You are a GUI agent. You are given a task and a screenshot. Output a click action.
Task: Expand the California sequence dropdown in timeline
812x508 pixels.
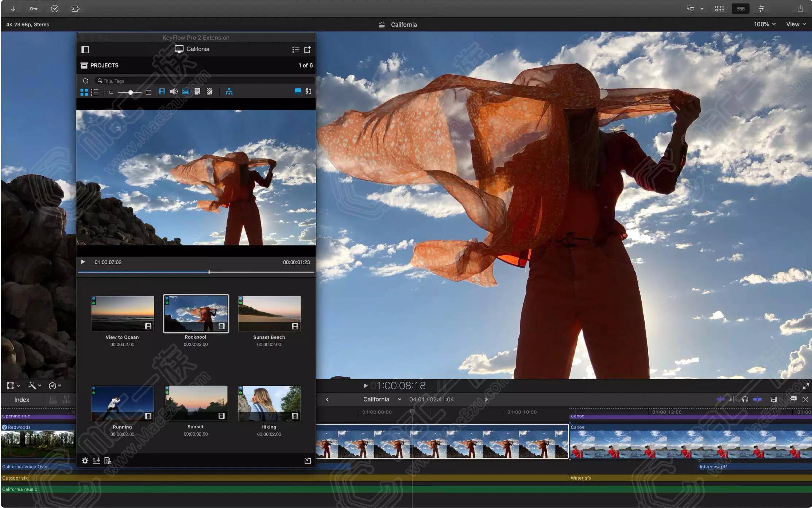coord(400,400)
